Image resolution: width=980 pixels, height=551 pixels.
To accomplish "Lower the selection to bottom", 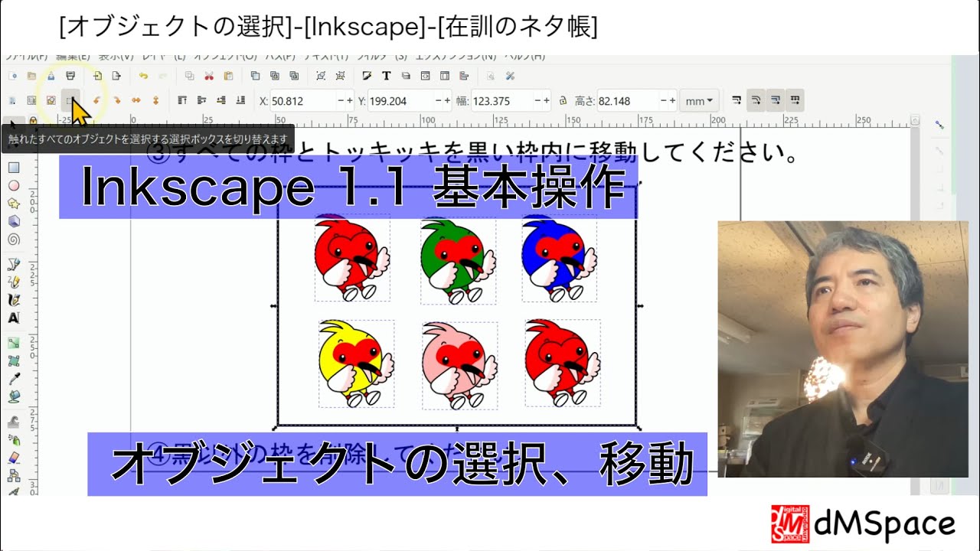I will [x=240, y=100].
